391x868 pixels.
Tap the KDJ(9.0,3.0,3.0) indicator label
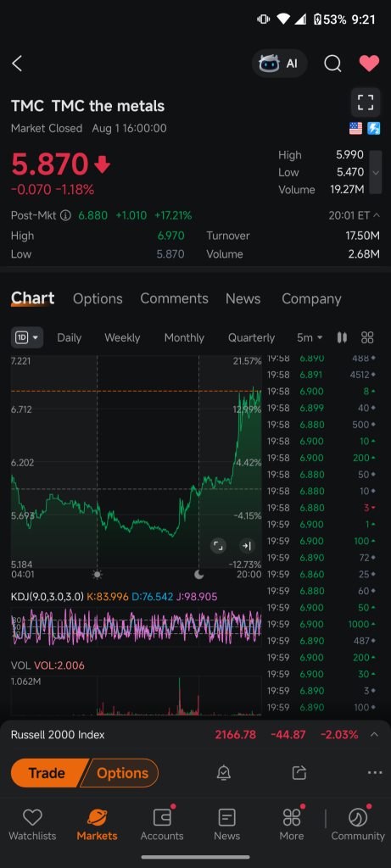point(47,597)
